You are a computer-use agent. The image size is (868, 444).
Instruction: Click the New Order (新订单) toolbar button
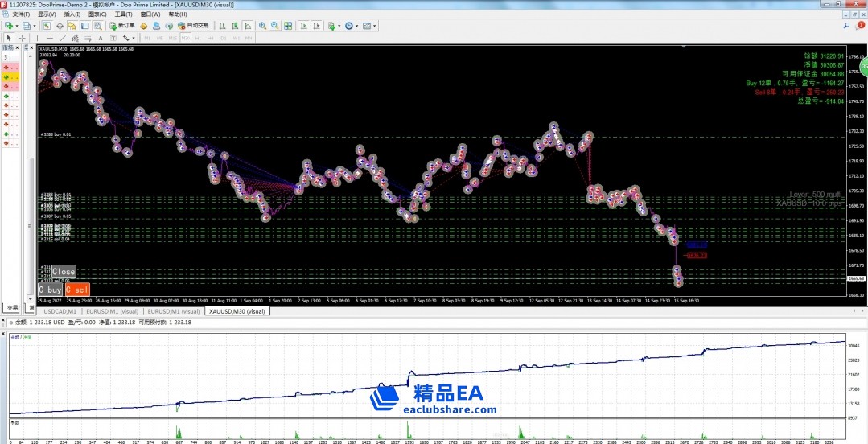pyautogui.click(x=122, y=26)
